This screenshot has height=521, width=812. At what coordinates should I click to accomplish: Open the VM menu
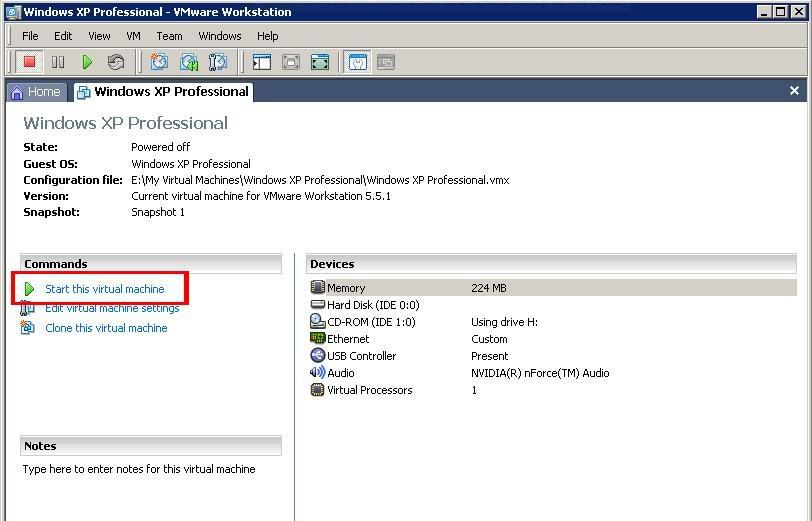tap(133, 36)
